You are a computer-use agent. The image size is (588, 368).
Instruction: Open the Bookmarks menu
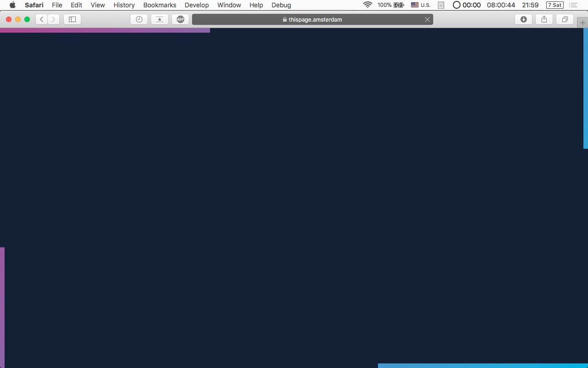click(x=160, y=5)
